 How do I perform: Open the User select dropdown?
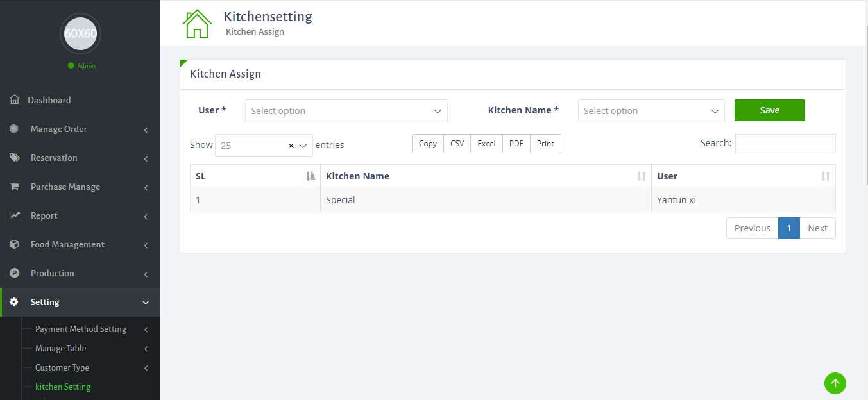pyautogui.click(x=346, y=111)
